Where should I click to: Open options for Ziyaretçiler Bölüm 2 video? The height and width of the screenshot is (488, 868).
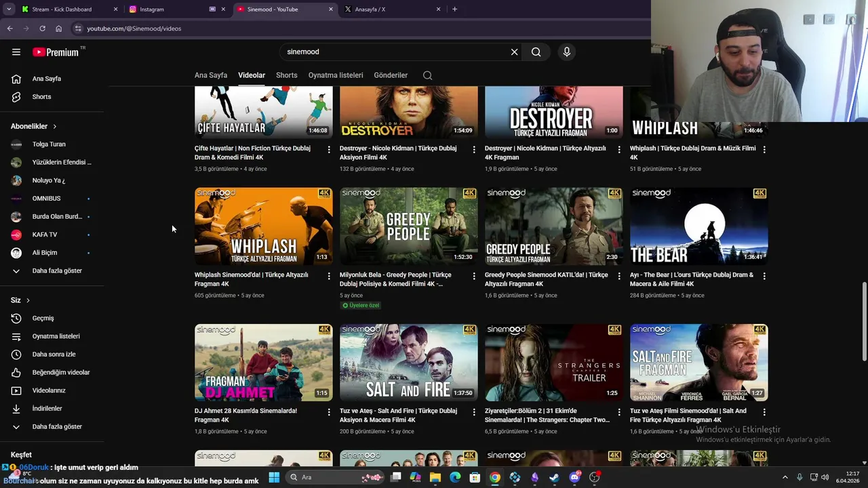pos(618,411)
